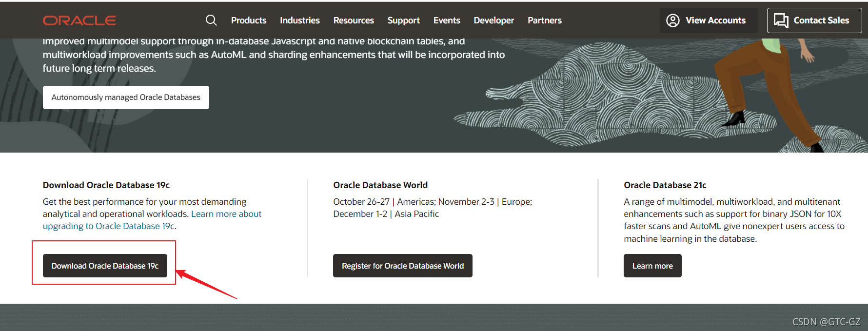Click the text mentioning binary JSON for 10X

pos(732,214)
